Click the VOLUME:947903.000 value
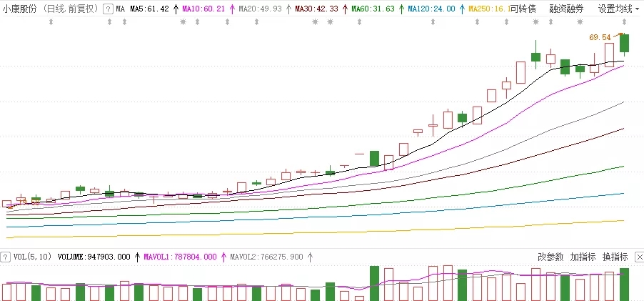The width and height of the screenshot is (644, 301). point(94,257)
